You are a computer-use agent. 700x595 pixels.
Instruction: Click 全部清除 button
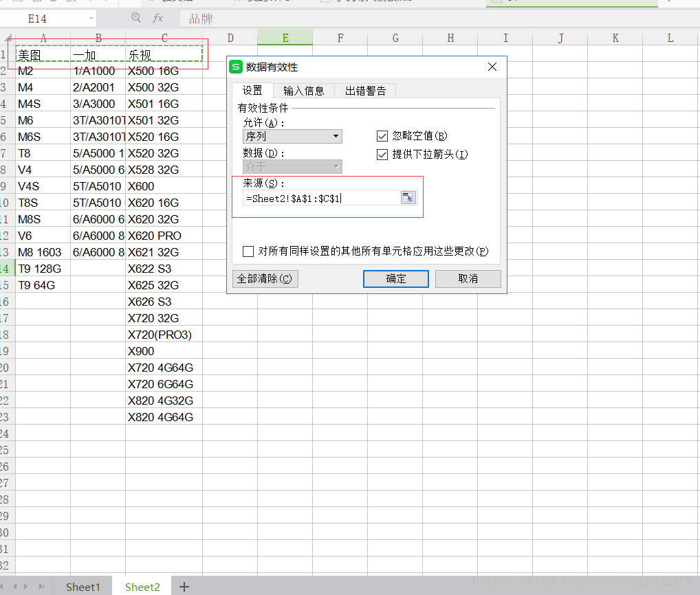[x=265, y=279]
